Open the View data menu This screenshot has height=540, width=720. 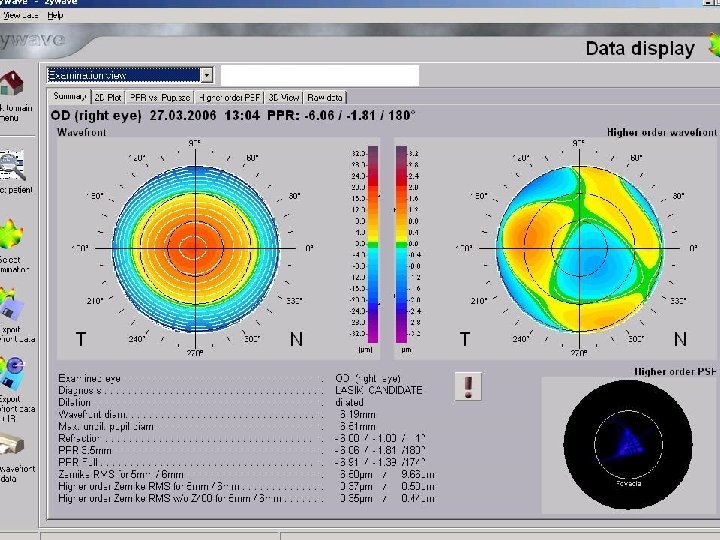click(x=19, y=15)
